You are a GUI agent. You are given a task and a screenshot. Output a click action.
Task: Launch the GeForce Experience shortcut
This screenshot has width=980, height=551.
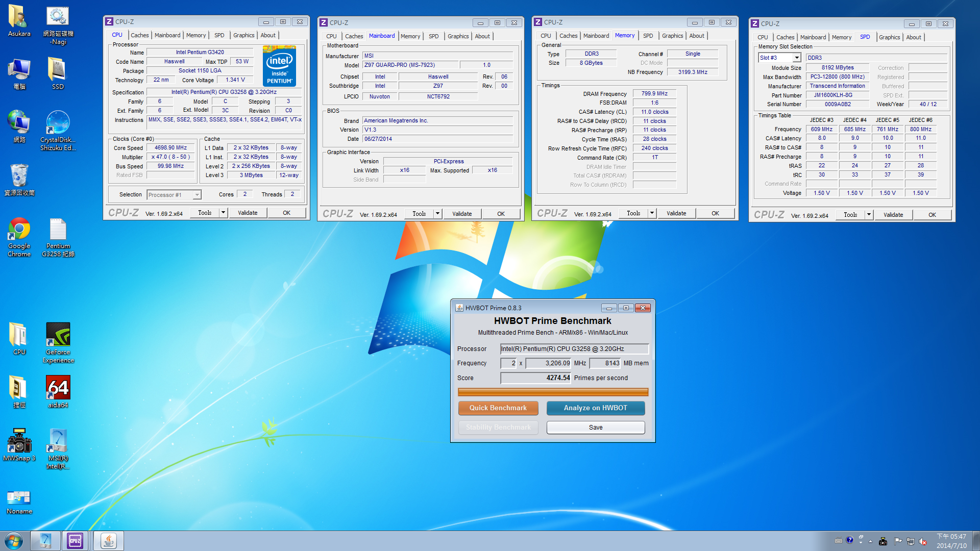(x=58, y=343)
